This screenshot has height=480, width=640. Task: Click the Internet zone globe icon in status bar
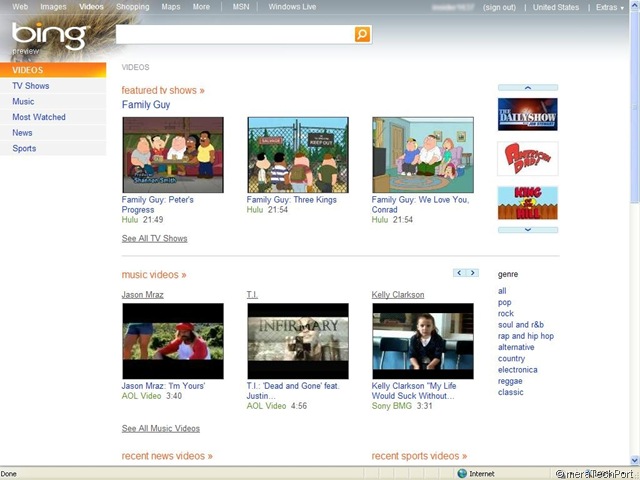click(x=462, y=473)
